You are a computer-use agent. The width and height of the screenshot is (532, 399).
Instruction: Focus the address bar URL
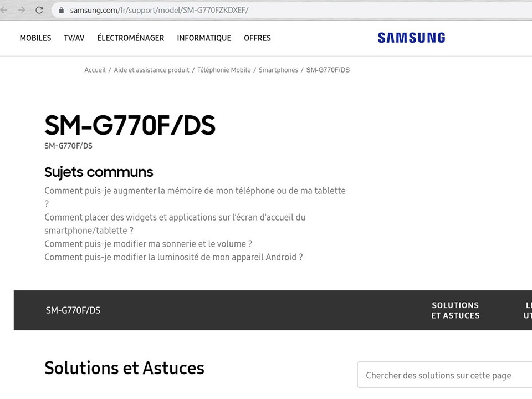point(159,10)
